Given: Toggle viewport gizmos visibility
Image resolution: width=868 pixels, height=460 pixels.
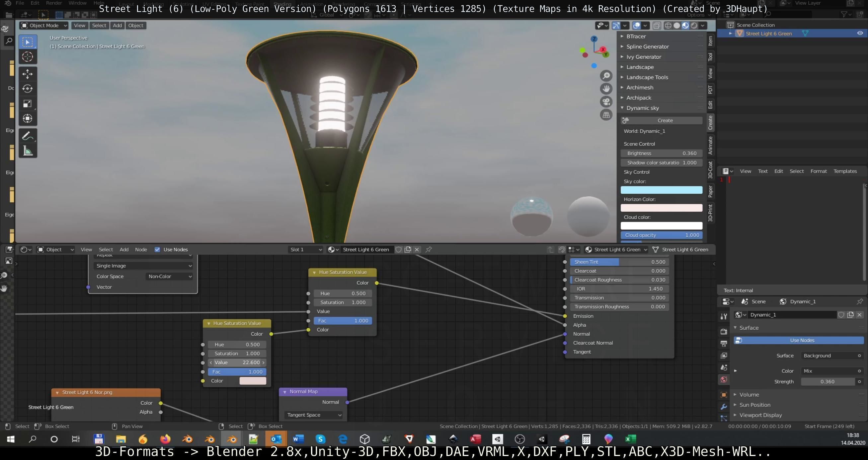Looking at the screenshot, I should (616, 26).
